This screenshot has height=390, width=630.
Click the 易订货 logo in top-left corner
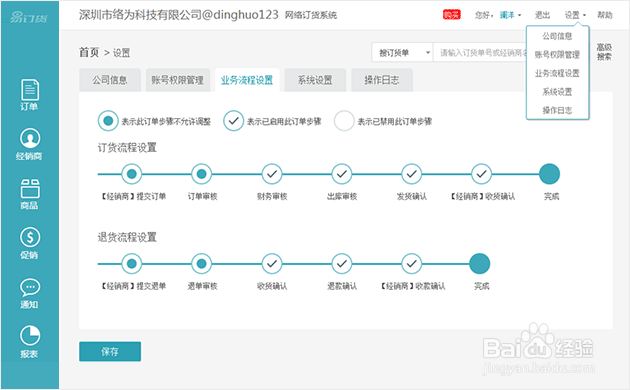click(x=29, y=17)
